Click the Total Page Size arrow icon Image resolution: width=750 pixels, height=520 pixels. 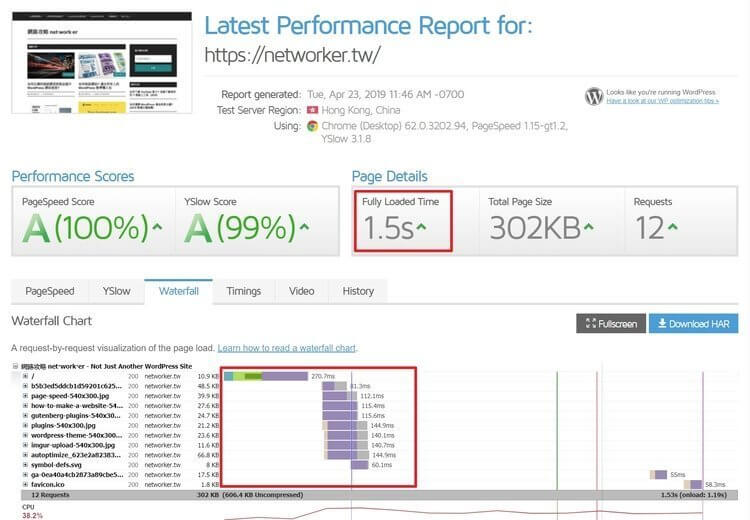tap(589, 226)
